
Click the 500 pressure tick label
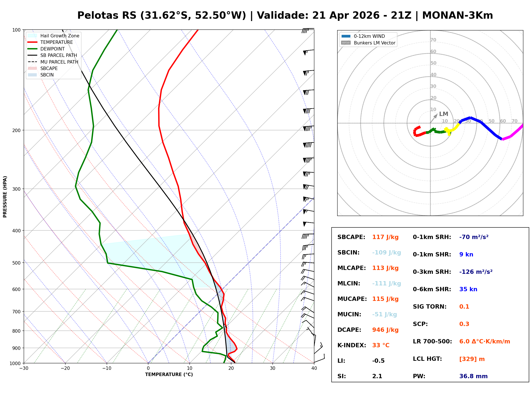[16, 263]
